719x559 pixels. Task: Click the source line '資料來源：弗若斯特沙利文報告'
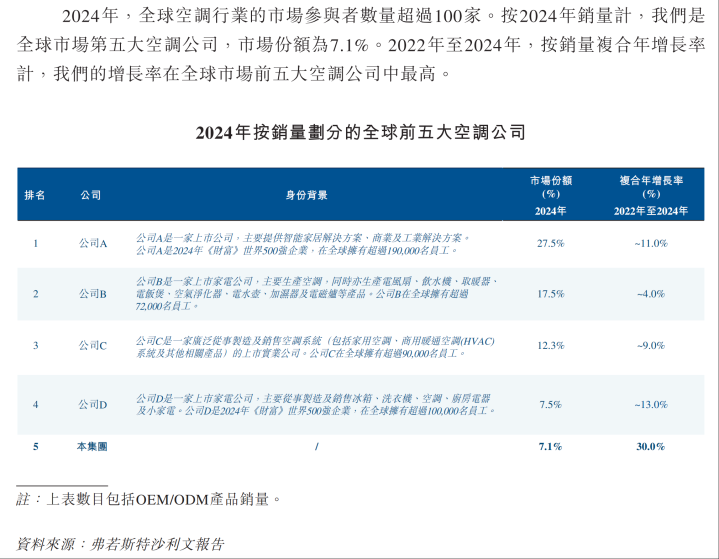[121, 544]
